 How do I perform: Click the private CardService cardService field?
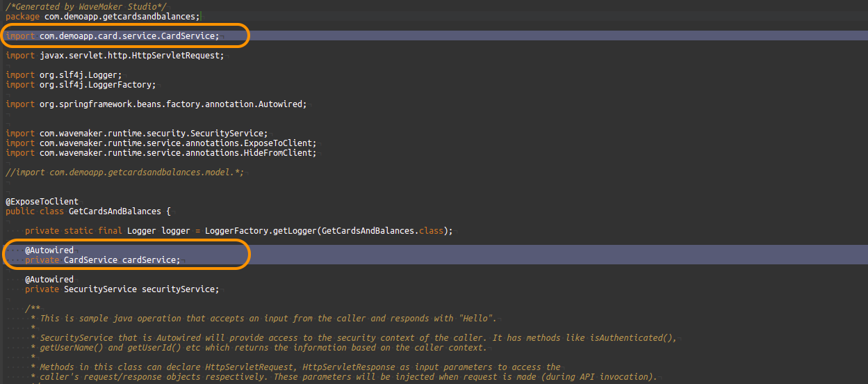tap(102, 260)
